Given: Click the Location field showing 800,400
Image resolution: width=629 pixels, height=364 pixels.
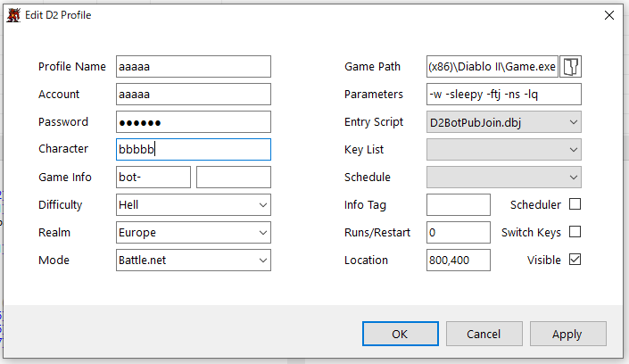Looking at the screenshot, I should 459,260.
